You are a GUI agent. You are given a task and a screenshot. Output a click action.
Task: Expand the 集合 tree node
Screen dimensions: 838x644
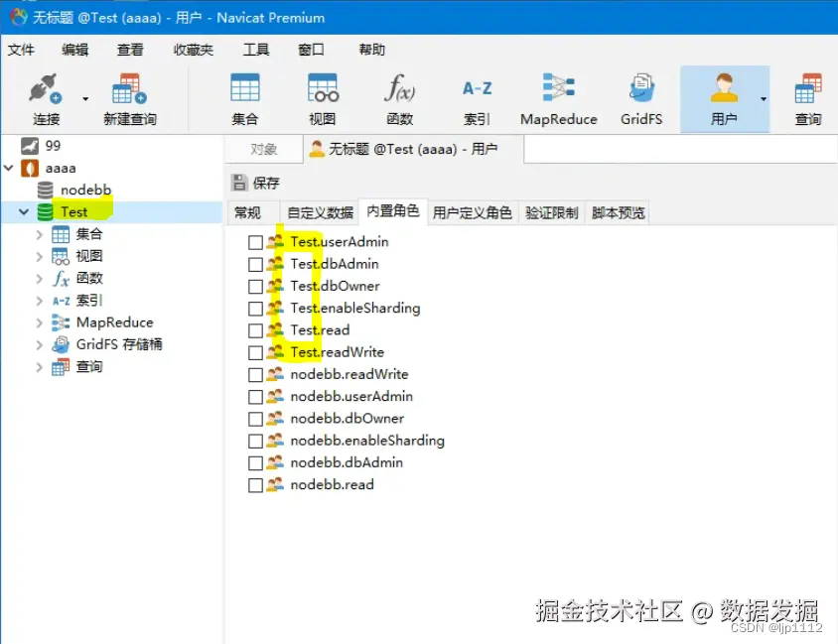coord(39,234)
